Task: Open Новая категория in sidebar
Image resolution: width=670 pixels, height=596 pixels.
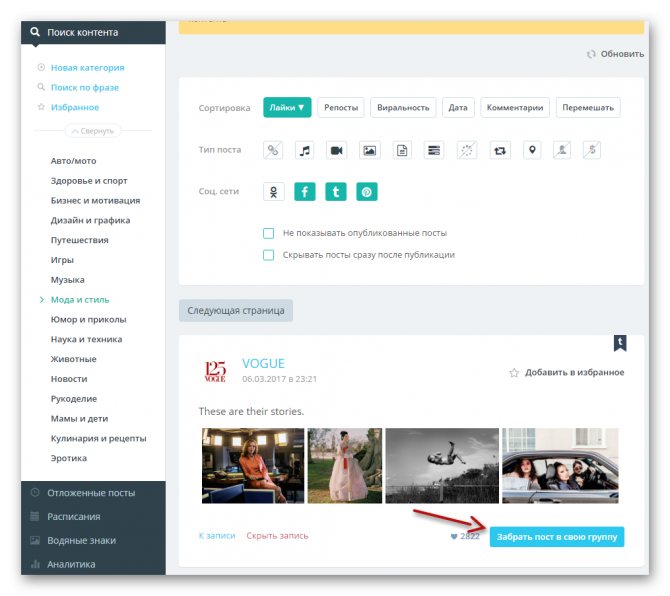Action: (88, 68)
